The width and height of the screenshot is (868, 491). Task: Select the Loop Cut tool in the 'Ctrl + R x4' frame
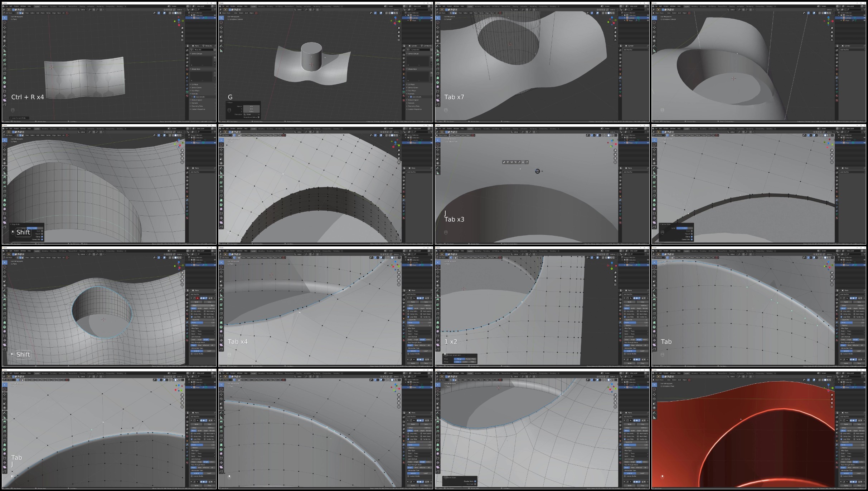[x=5, y=69]
